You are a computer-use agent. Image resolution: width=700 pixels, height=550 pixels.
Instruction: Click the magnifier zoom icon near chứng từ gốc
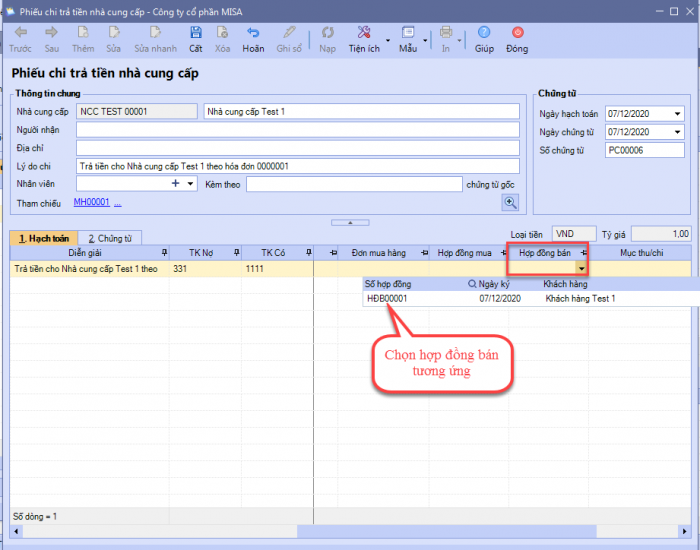511,203
